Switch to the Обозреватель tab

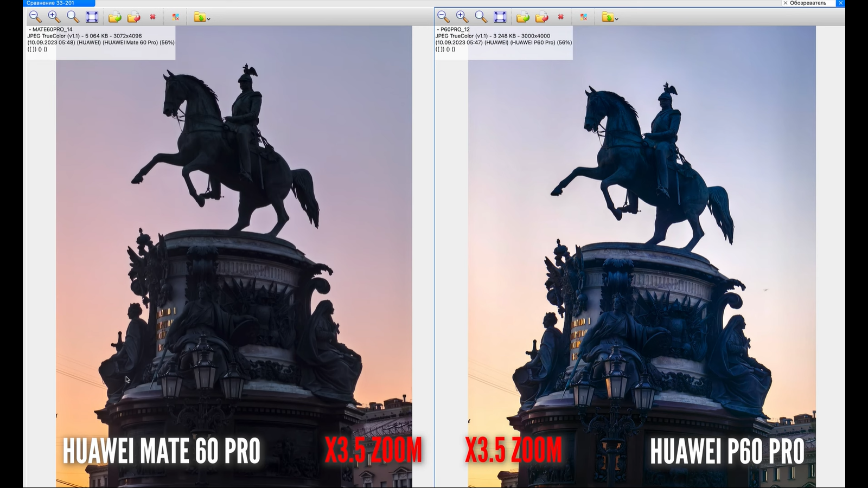click(808, 3)
